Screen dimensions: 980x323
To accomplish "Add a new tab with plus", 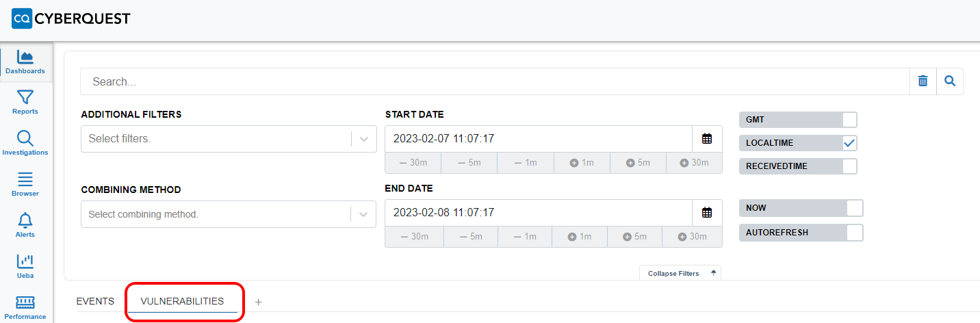I will (x=258, y=302).
